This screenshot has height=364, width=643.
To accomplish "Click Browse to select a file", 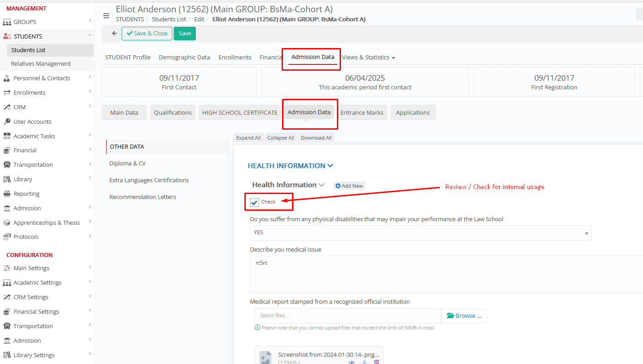I will 463,316.
